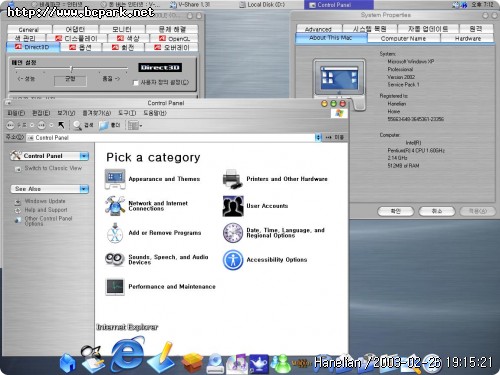Click the Control Panel address bar field
This screenshot has height=375, width=500.
coord(171,137)
